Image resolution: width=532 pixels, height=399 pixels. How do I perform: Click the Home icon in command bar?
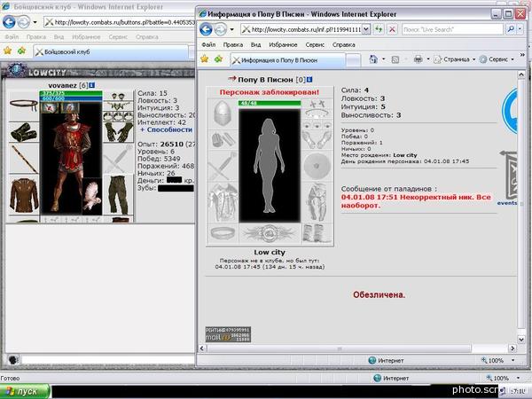[x=373, y=59]
